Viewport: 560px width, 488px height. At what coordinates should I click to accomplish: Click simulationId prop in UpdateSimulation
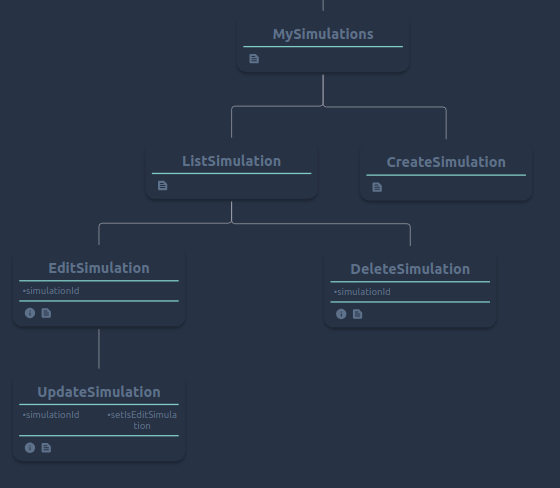click(x=51, y=415)
